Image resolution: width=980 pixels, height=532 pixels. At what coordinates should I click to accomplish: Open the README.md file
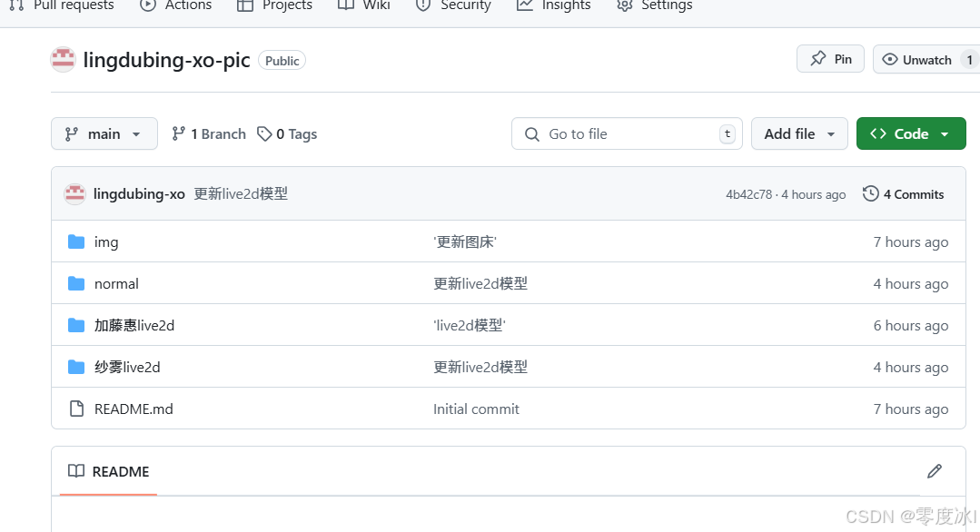[134, 409]
